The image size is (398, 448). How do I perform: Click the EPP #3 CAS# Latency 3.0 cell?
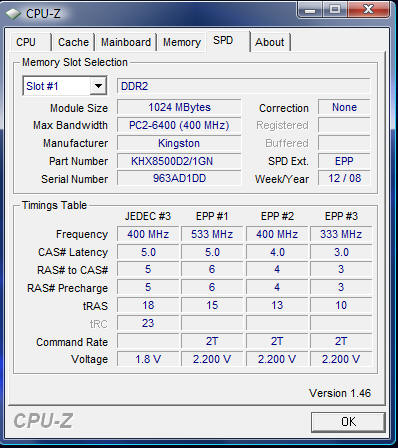click(341, 252)
